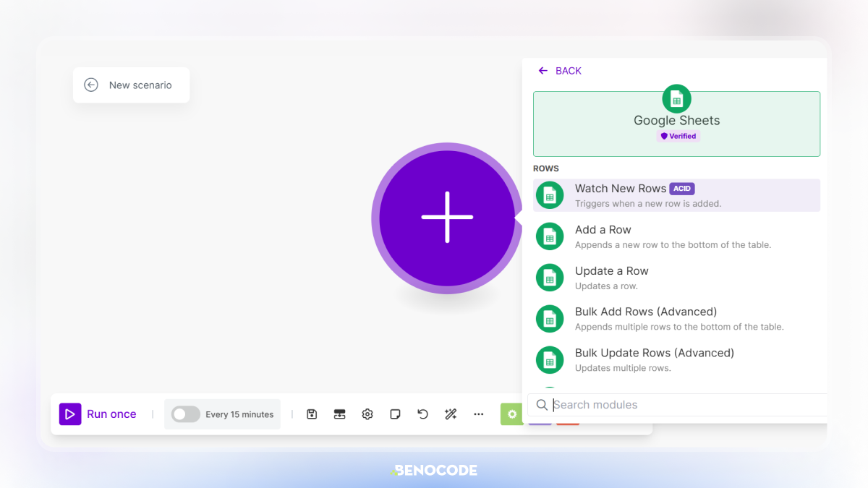The image size is (868, 488).
Task: Click the Verified badge under Google Sheets
Action: coord(678,136)
